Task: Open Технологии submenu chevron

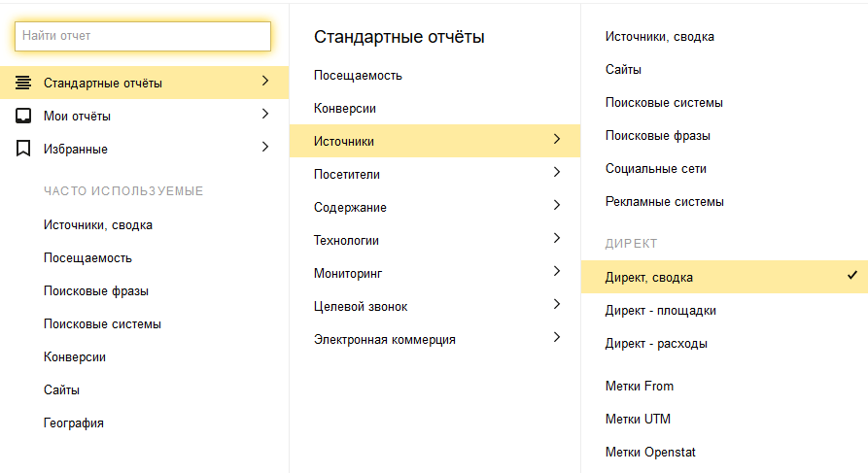Action: (557, 239)
